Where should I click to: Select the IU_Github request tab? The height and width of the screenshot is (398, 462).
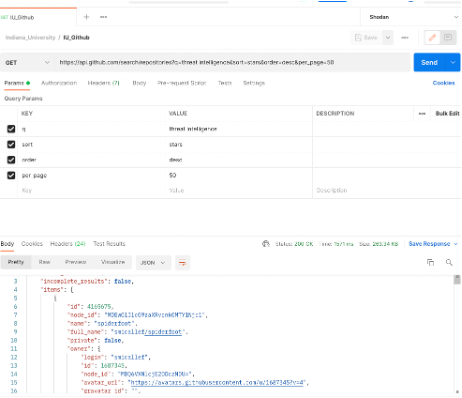point(38,17)
